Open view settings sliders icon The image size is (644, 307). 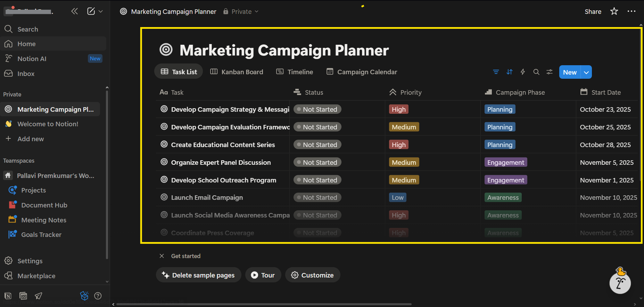550,72
